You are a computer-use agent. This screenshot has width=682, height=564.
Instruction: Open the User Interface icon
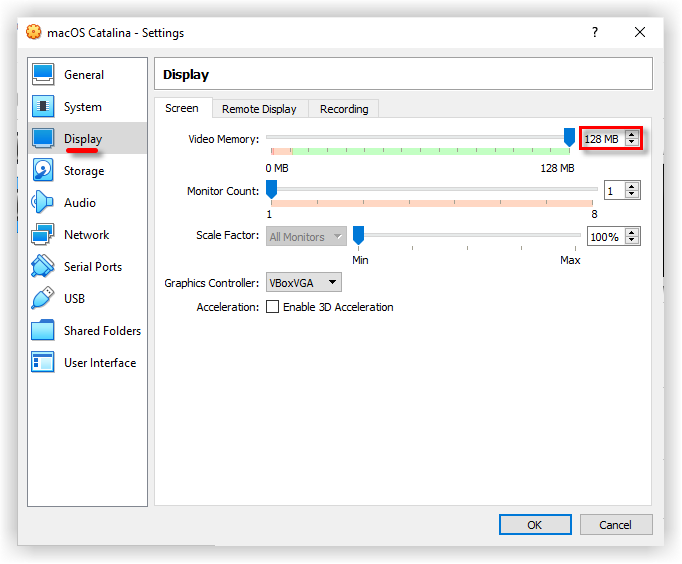click(x=43, y=362)
